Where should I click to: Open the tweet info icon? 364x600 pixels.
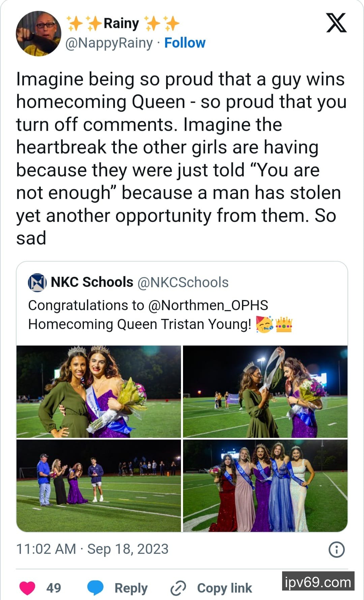336,549
